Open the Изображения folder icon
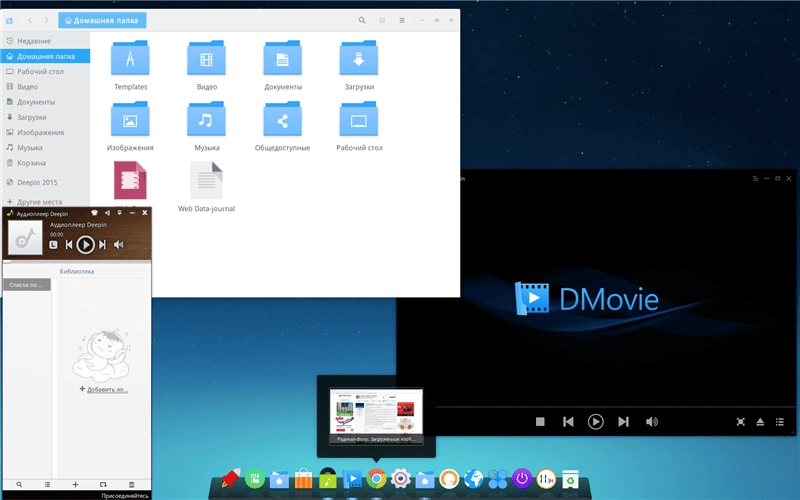 [x=130, y=119]
